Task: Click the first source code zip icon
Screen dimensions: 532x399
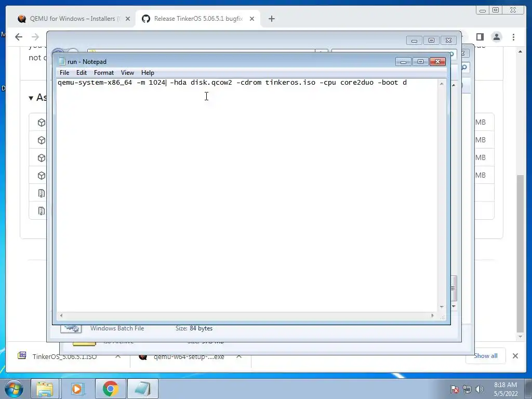Action: click(x=42, y=193)
